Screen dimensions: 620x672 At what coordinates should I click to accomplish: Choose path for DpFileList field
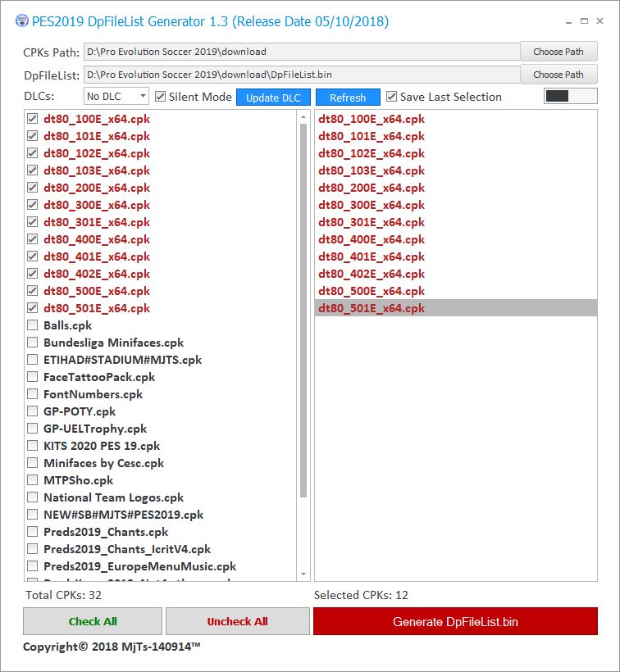click(x=558, y=75)
